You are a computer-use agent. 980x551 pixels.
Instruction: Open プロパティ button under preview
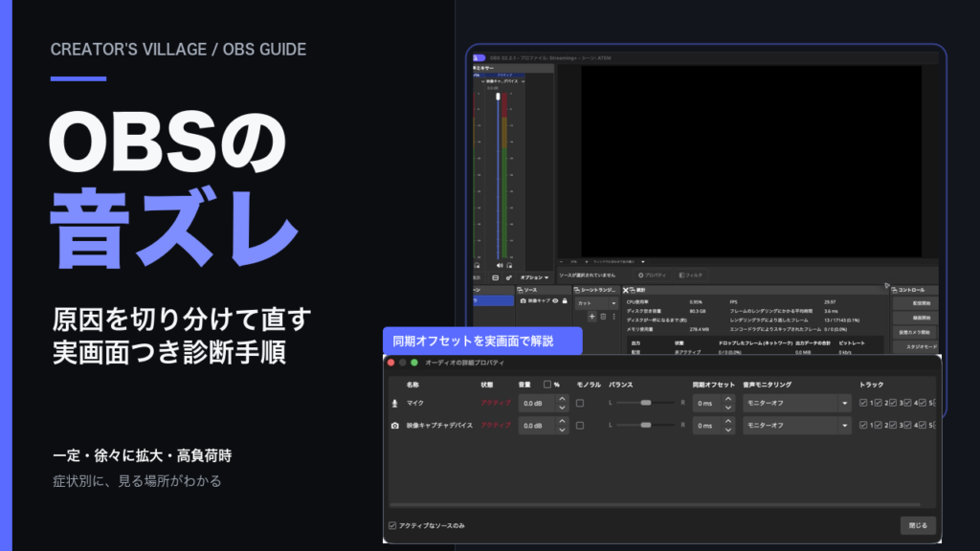[x=652, y=275]
